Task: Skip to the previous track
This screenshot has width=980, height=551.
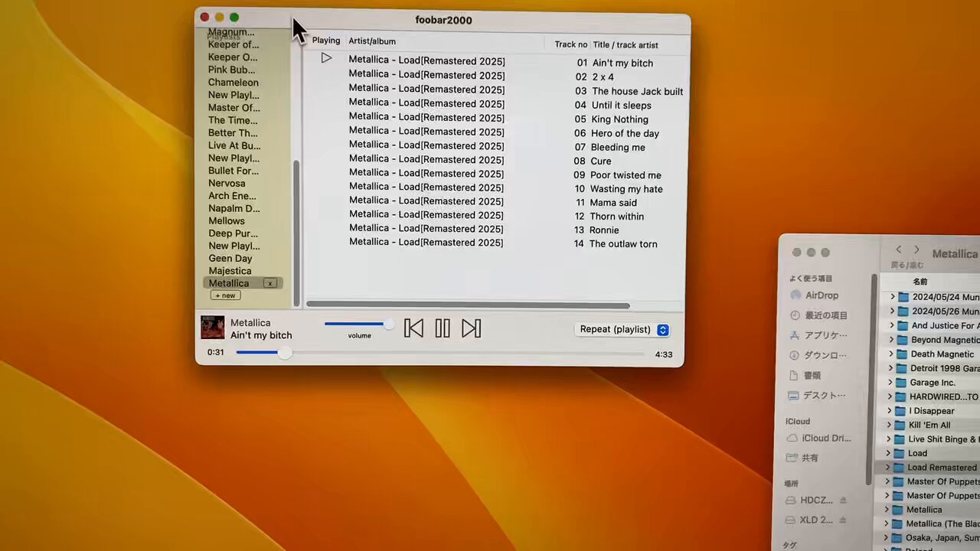Action: pos(413,328)
